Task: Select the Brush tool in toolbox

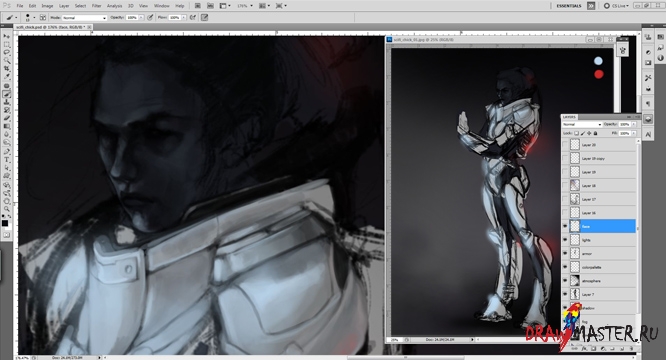Action: point(6,94)
